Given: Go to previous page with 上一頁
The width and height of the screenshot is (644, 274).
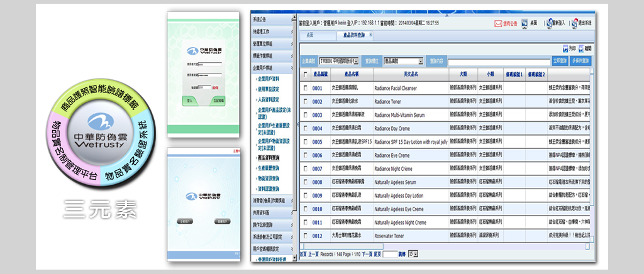Looking at the screenshot, I should (x=313, y=255).
